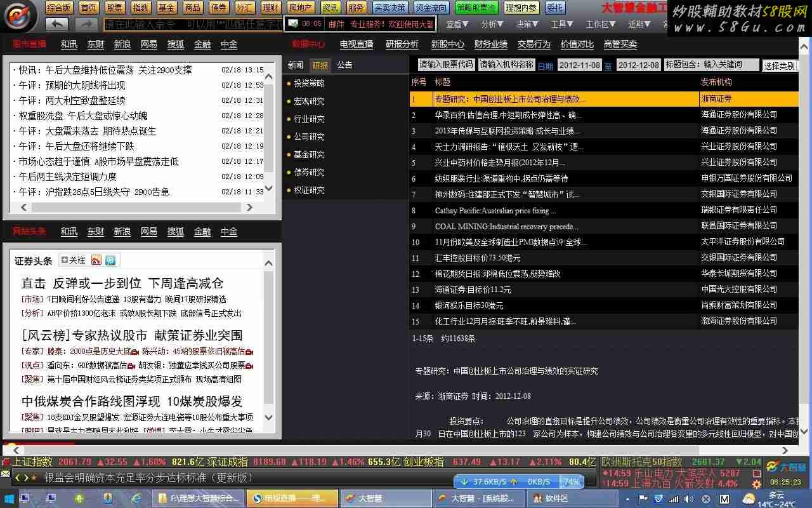Click the 买卖决策 toolbar button

pyautogui.click(x=390, y=8)
